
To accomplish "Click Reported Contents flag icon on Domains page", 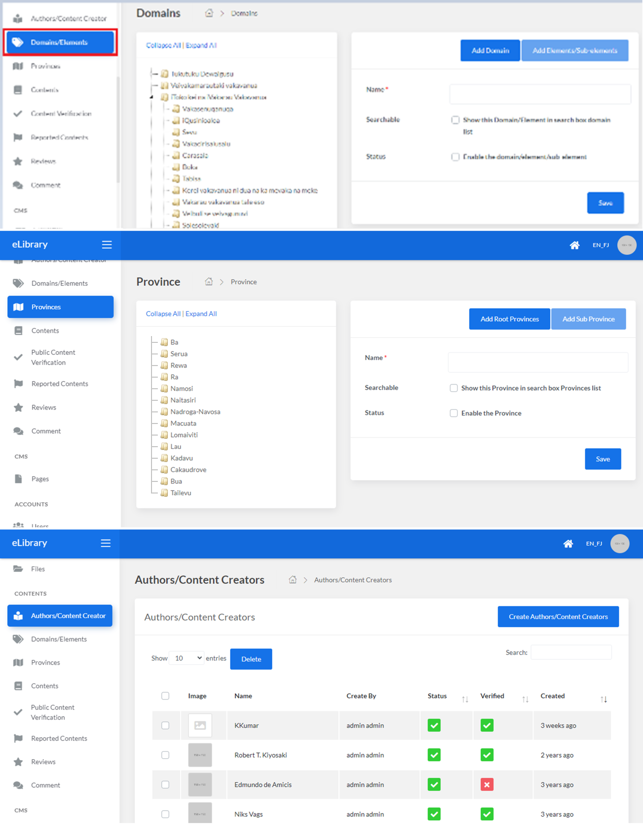I will pyautogui.click(x=18, y=137).
